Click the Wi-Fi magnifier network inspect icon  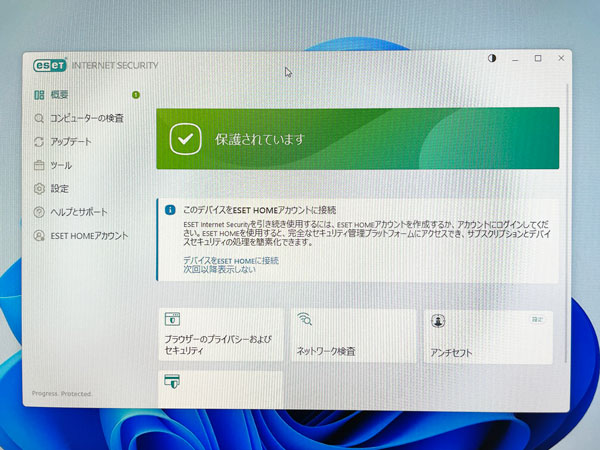(x=305, y=319)
